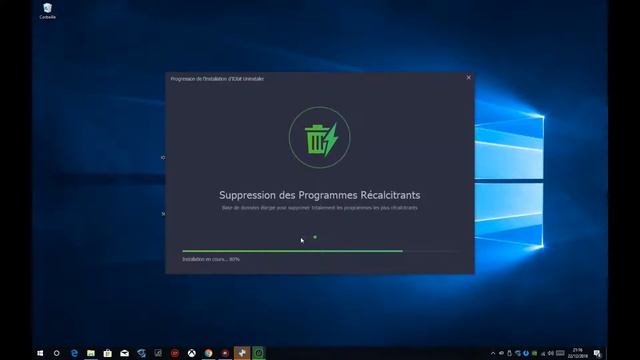Show hidden system tray icons chevron
640x360 pixels.
[x=493, y=353]
